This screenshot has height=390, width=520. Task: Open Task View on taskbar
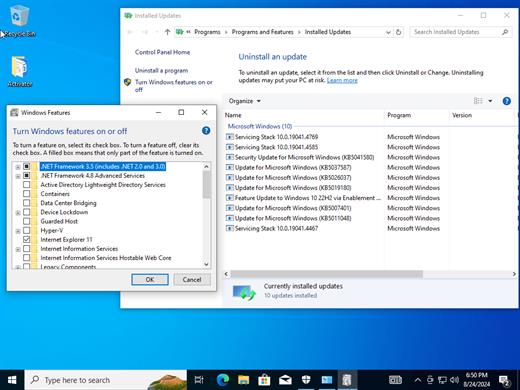pyautogui.click(x=199, y=380)
